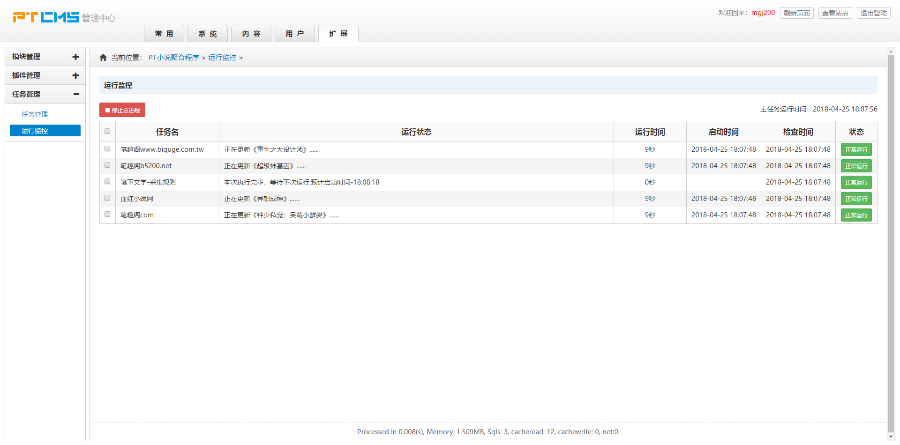
Task: Expand the second sidebar section with plus icon
Action: 76,75
